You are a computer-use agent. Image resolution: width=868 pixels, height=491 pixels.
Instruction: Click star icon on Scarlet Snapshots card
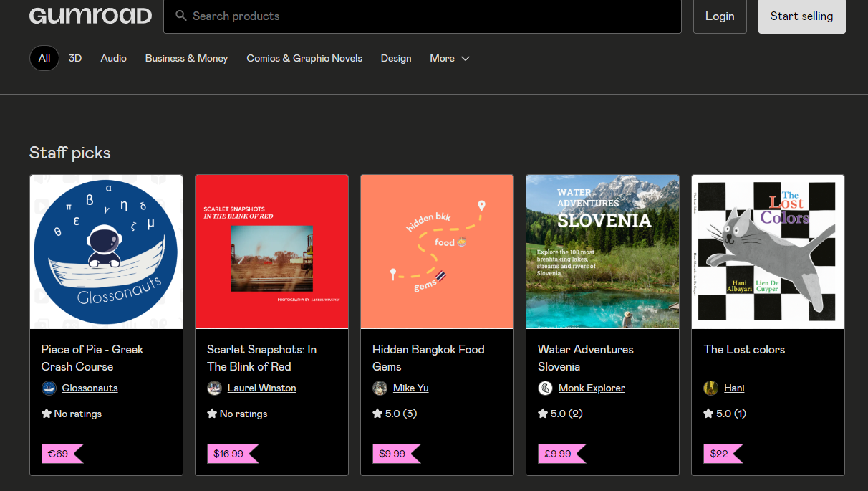(x=212, y=414)
